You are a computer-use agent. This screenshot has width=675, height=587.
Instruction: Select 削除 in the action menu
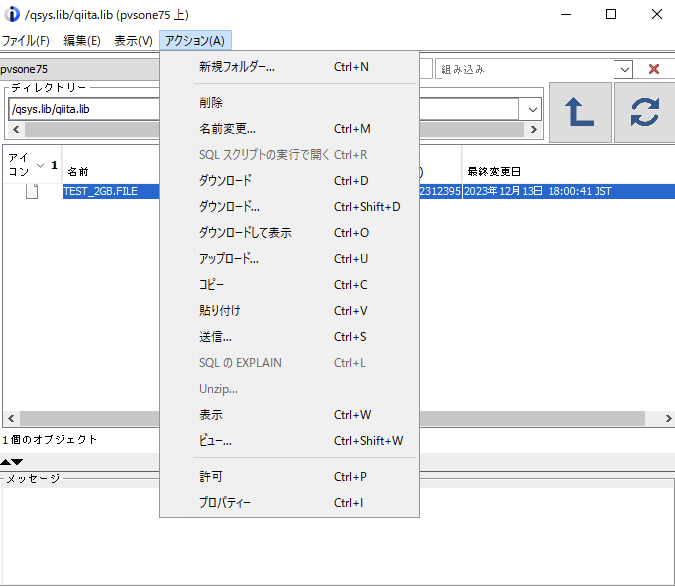(x=289, y=103)
